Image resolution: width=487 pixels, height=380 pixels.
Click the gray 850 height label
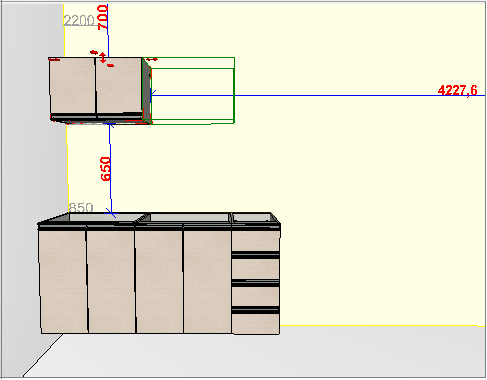pyautogui.click(x=81, y=208)
